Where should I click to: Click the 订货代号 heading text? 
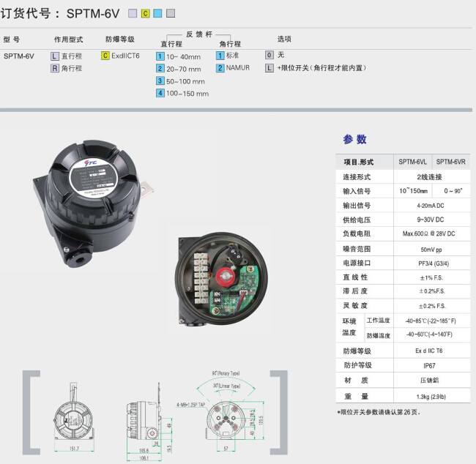pyautogui.click(x=26, y=13)
